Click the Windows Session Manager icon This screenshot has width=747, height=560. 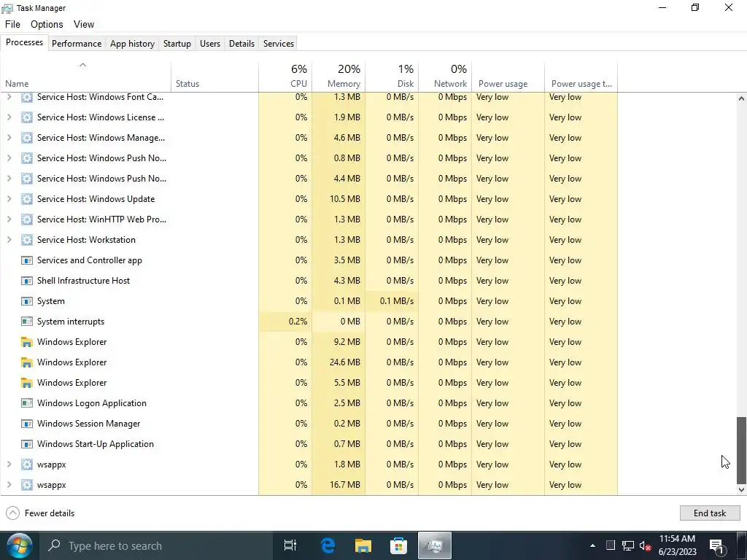27,424
